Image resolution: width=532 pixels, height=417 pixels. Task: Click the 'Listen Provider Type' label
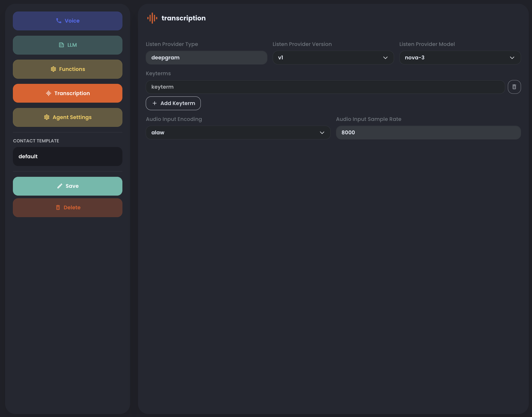172,44
